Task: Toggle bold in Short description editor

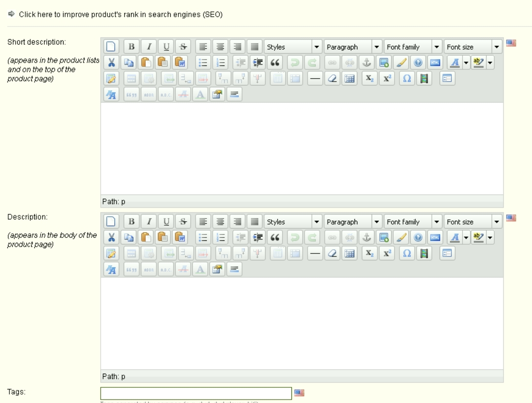Action: tap(132, 46)
